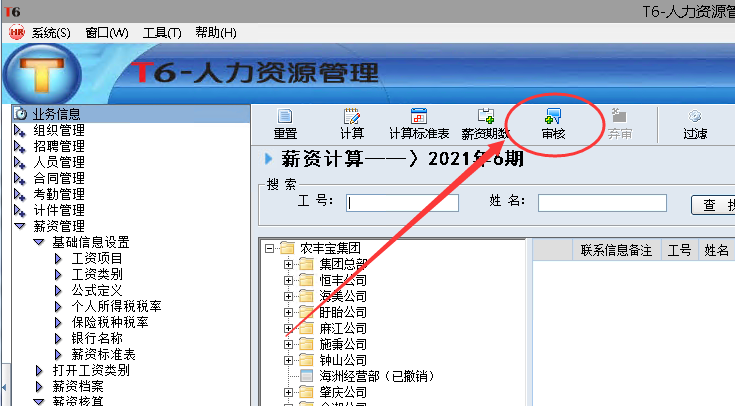Open 公式定义 in the sidebar
This screenshot has height=406, width=735.
click(x=97, y=290)
